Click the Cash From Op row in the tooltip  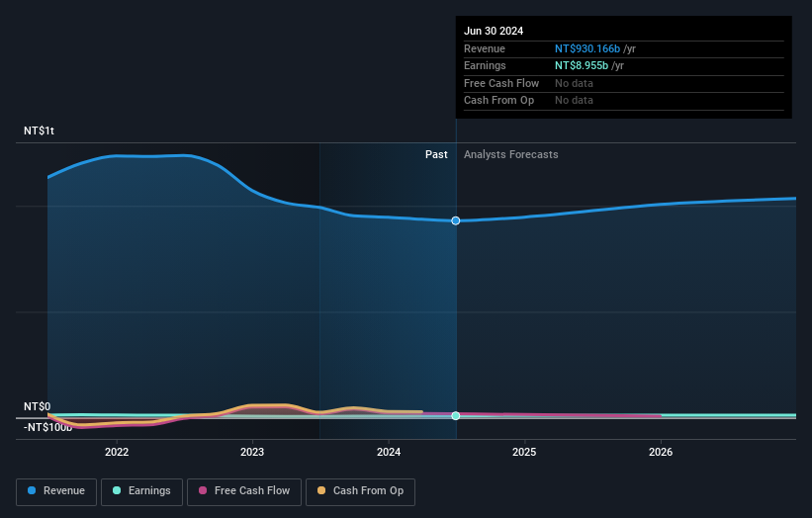pyautogui.click(x=623, y=101)
